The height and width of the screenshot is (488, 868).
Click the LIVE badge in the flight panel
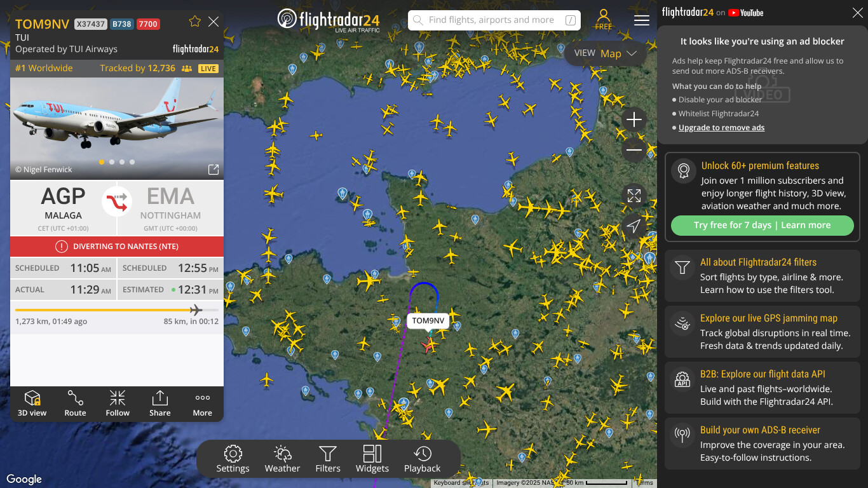(208, 69)
